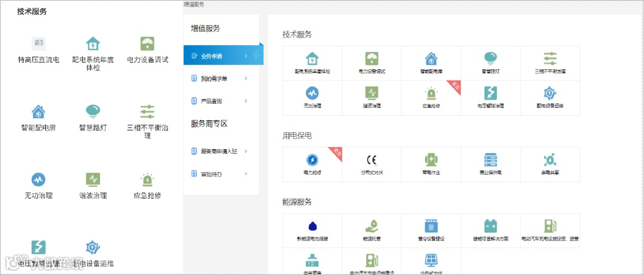
Task: Click 谐波治理 icon in main grid
Action: (x=371, y=93)
